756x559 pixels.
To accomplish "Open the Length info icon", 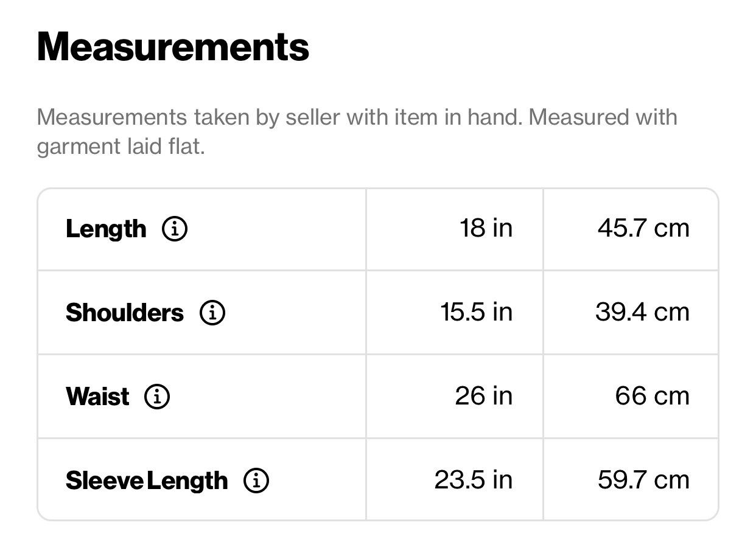I will click(x=175, y=229).
